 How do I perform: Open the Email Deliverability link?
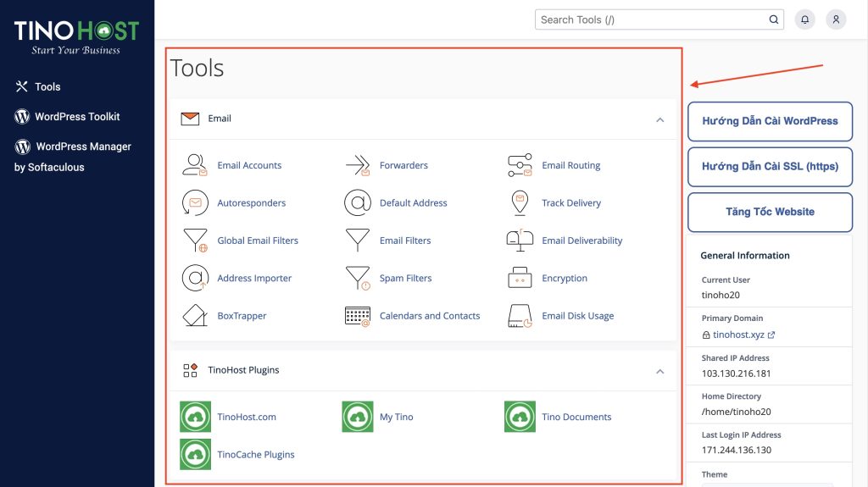(581, 241)
